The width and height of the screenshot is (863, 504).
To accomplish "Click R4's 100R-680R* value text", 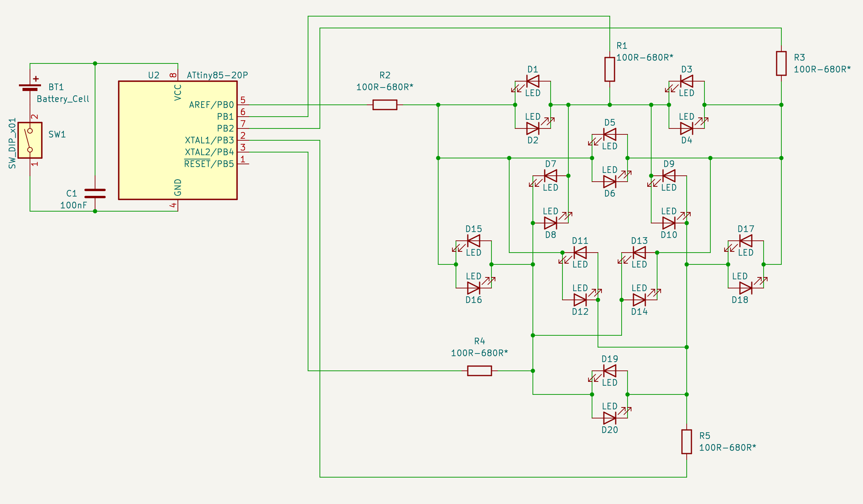I will [480, 353].
